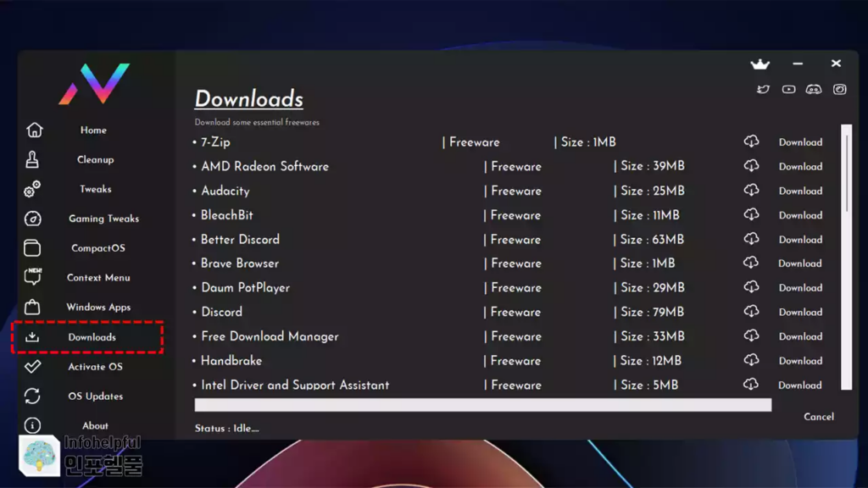This screenshot has height=488, width=868.
Task: Open the Windows Apps section
Action: click(x=98, y=307)
